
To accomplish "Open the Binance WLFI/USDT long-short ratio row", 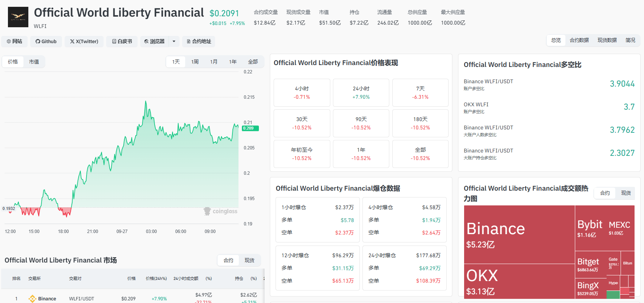I will [549, 84].
